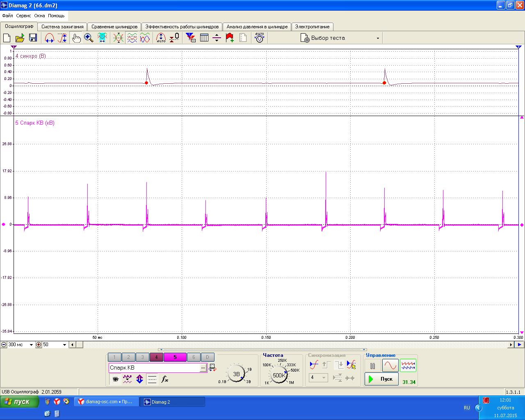This screenshot has height=420, width=525.
Task: Select channel 2 button
Action: [x=128, y=357]
